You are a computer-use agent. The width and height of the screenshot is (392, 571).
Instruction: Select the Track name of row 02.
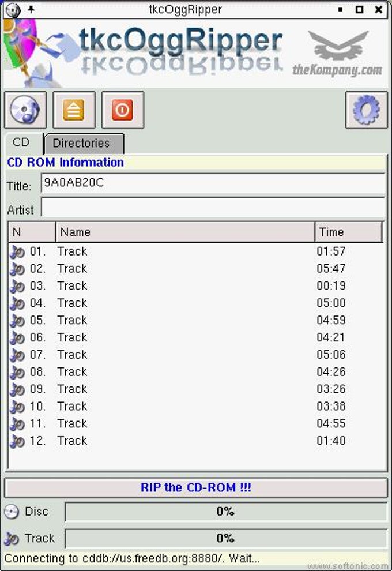(x=72, y=268)
